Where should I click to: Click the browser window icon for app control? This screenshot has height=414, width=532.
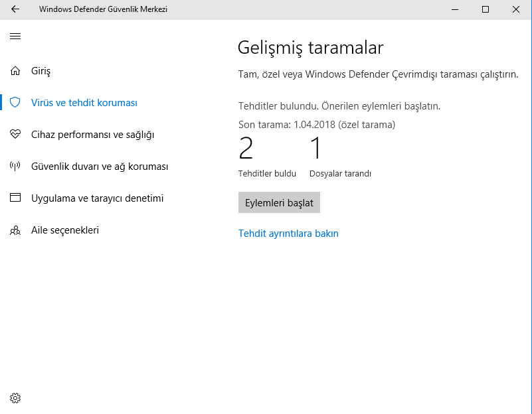coord(15,198)
